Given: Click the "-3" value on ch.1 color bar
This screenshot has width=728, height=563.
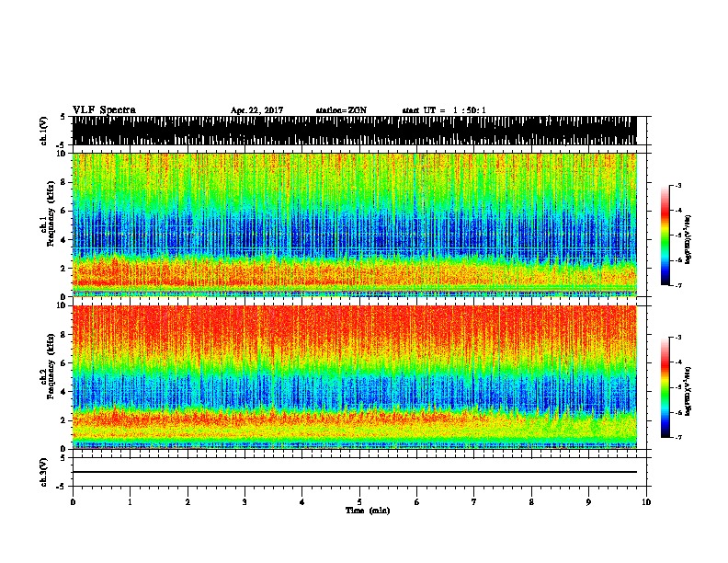Looking at the screenshot, I should click(x=678, y=186).
